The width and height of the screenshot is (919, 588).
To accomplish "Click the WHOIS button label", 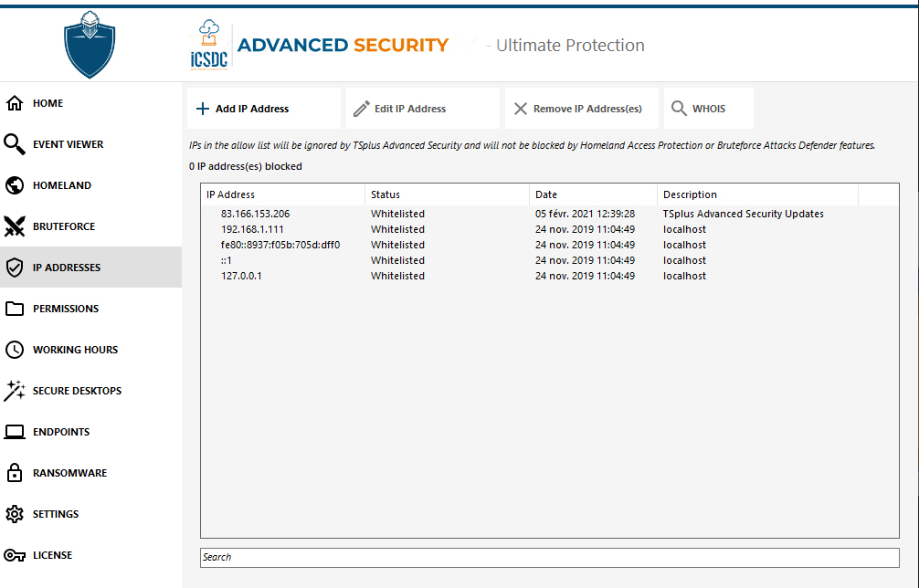I will (709, 109).
